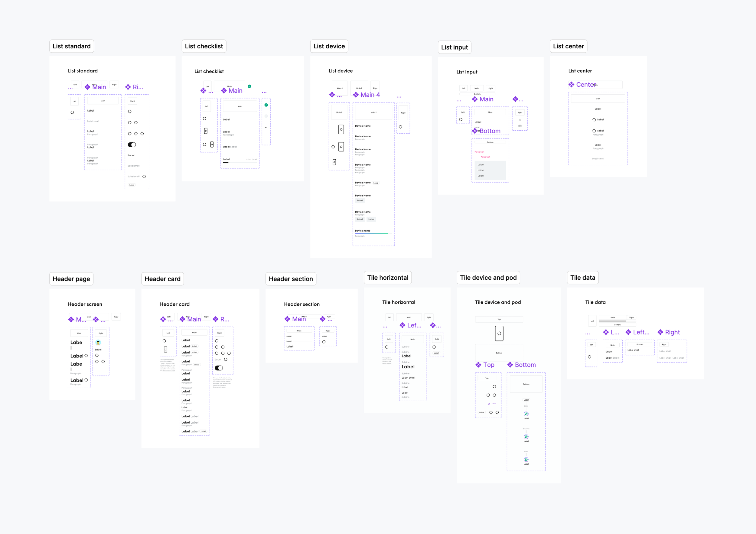The height and width of the screenshot is (534, 756).
Task: Toggle the switch in List standard right column
Action: point(132,145)
